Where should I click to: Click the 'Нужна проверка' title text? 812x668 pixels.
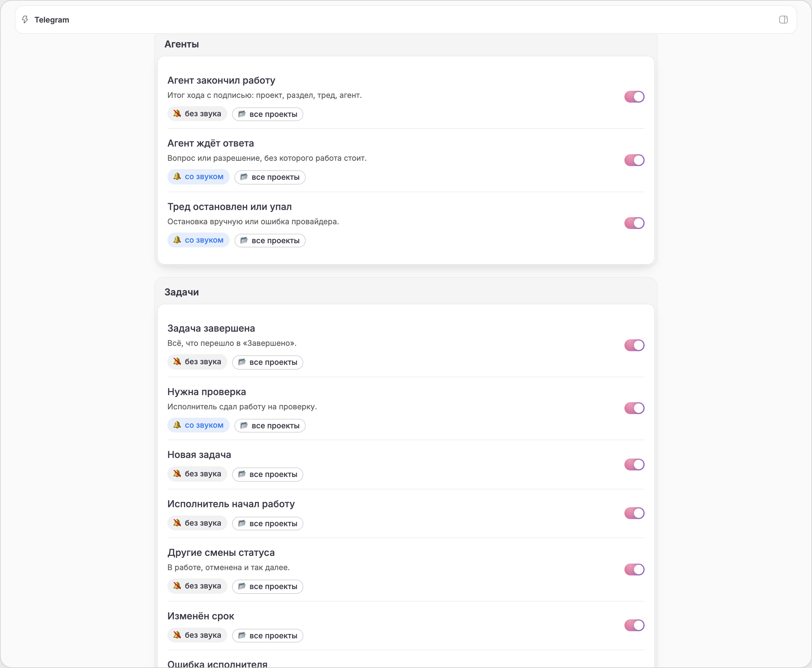207,392
